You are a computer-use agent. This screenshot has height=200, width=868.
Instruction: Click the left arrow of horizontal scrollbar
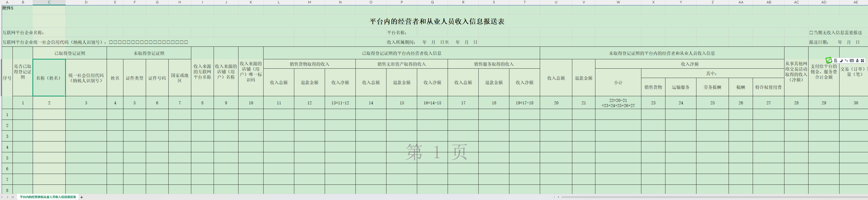558,197
